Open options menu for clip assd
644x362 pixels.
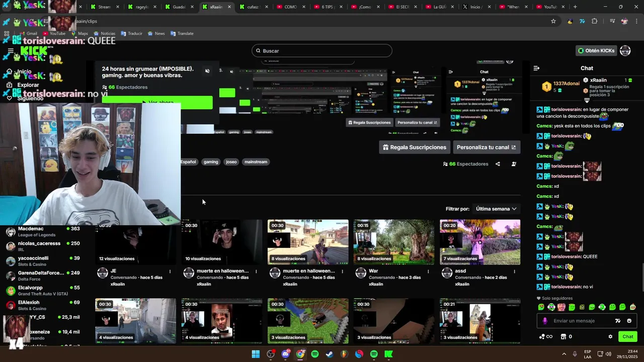pos(514,271)
